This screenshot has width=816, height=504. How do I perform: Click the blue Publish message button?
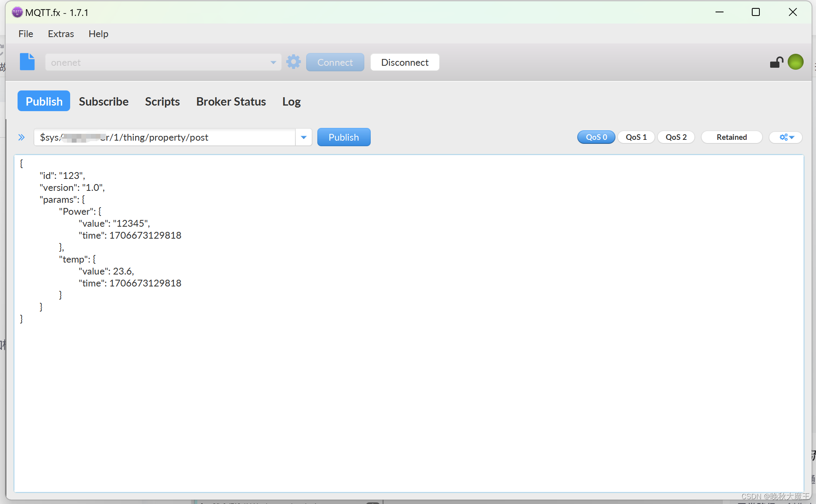coord(344,137)
